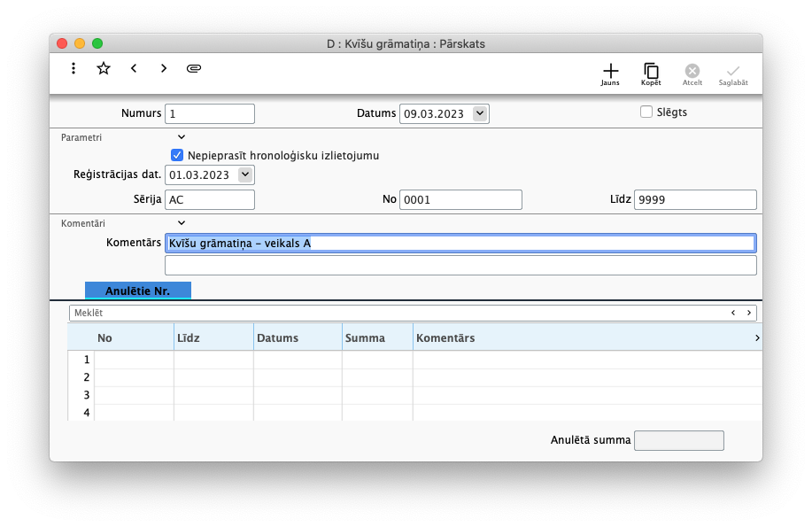This screenshot has height=527, width=812.
Task: Click the Līdz column header
Action: coord(214,337)
